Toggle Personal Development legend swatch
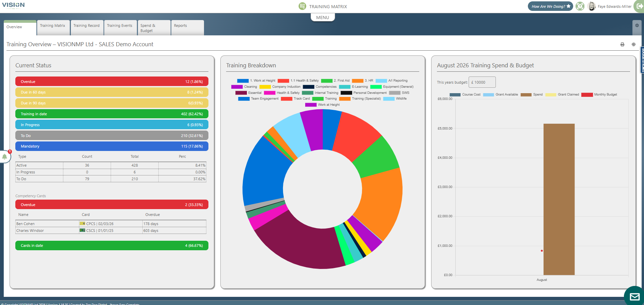 [346, 93]
